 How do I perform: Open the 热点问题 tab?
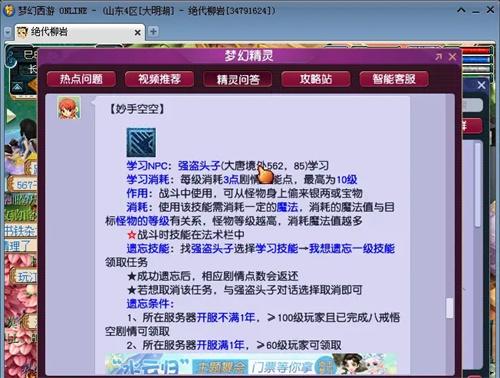tap(81, 79)
